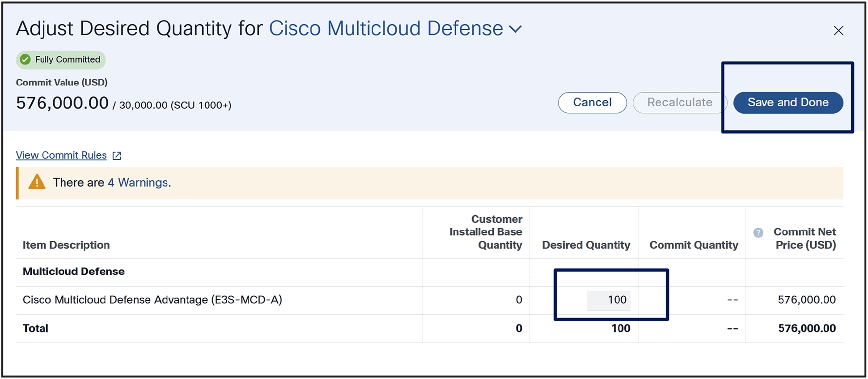Click the Cisco Multicloud Defense title text
Viewport: 868px width, 379px height.
[386, 29]
